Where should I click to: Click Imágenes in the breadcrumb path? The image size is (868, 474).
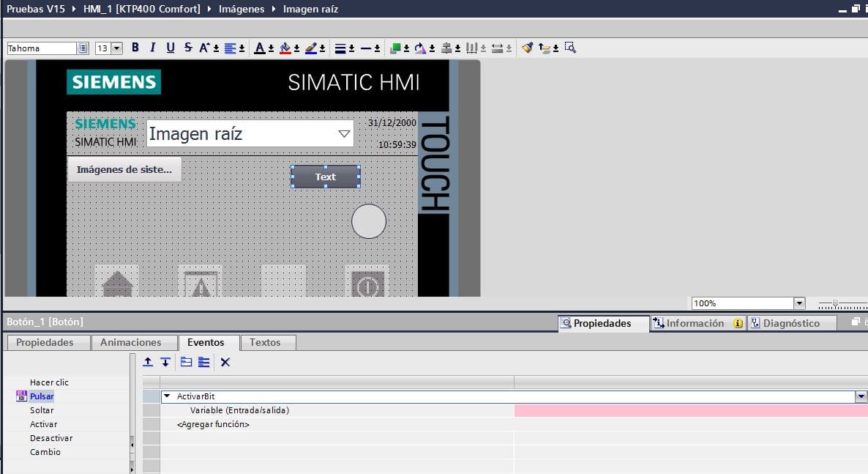(242, 9)
